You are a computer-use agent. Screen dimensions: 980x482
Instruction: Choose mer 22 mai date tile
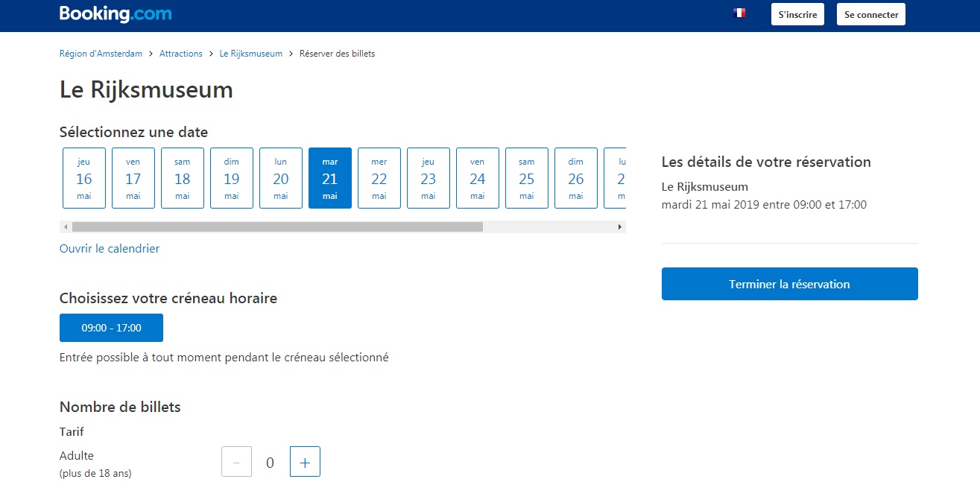(379, 178)
